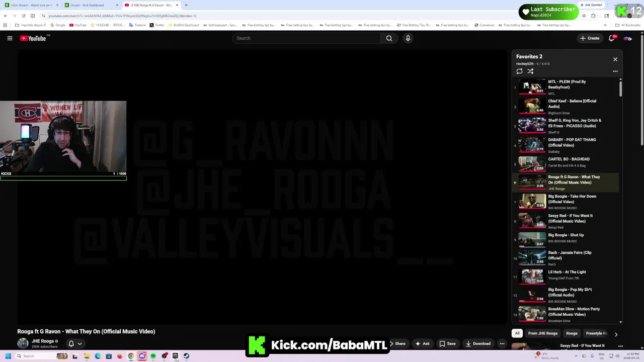Viewport: 644px width, 362px height.
Task: Toggle channel notification bell for JHE Rooga
Action: point(71,344)
